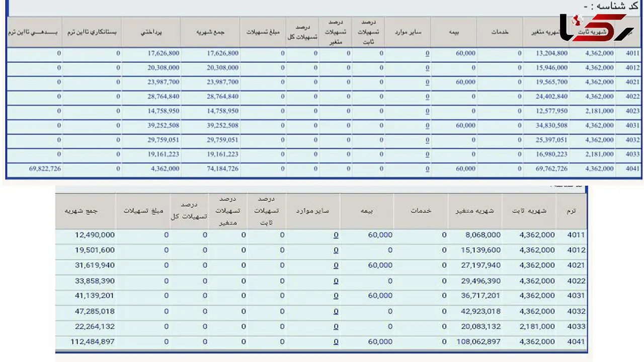Screen dimensions: 644x362
Task: Select the variable tuition value 108,062,897
Action: click(479, 342)
